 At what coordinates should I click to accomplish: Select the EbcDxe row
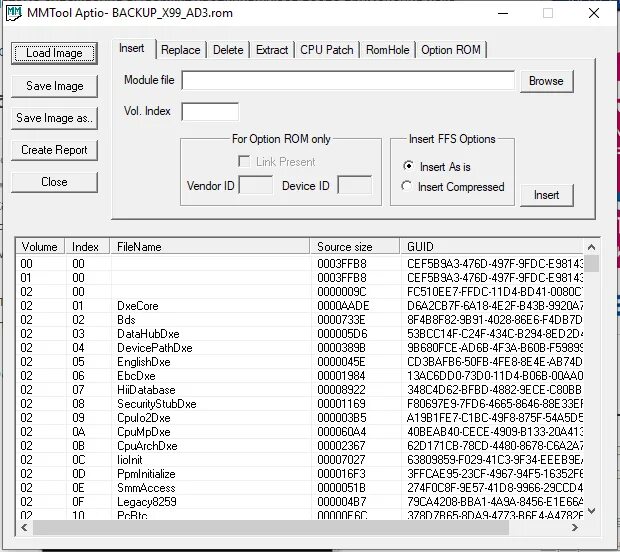(300, 376)
